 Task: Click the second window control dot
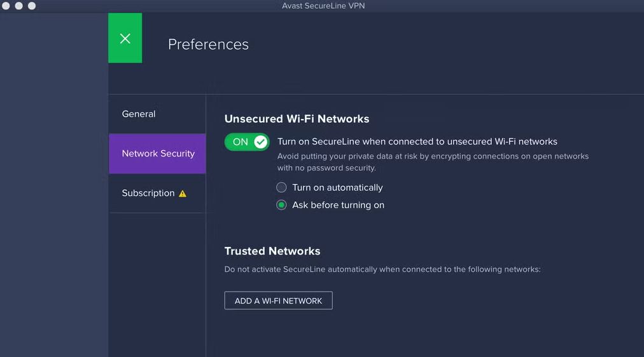(19, 6)
